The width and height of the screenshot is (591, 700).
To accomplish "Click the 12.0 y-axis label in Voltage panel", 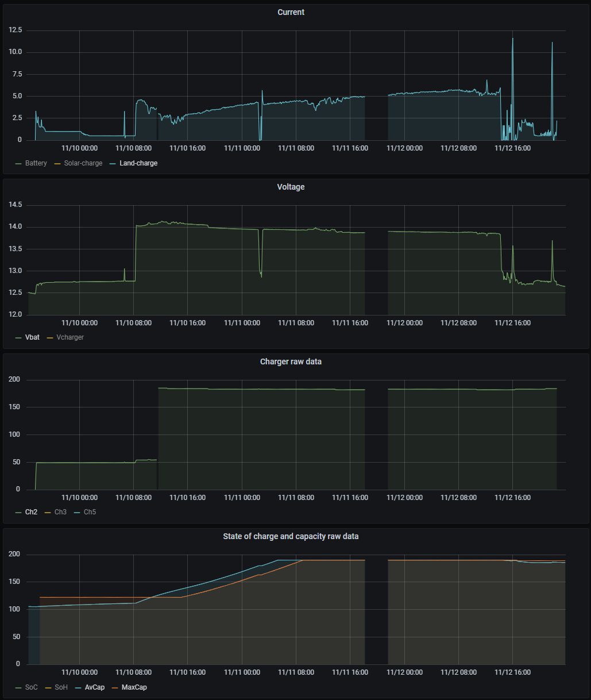I will tap(16, 315).
